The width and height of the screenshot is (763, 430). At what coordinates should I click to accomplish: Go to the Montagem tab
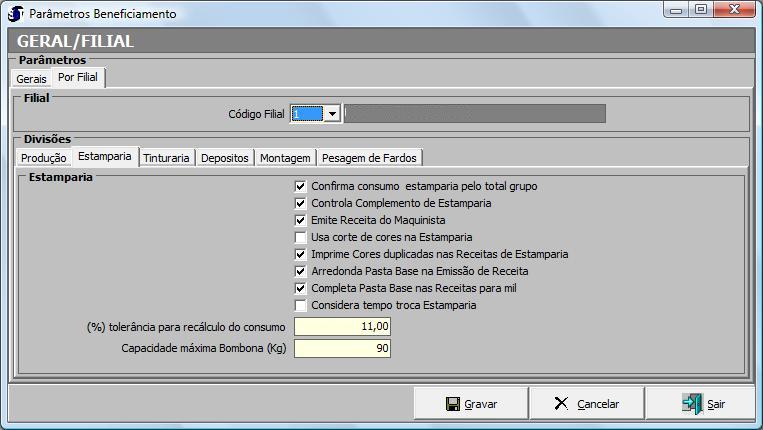[285, 158]
